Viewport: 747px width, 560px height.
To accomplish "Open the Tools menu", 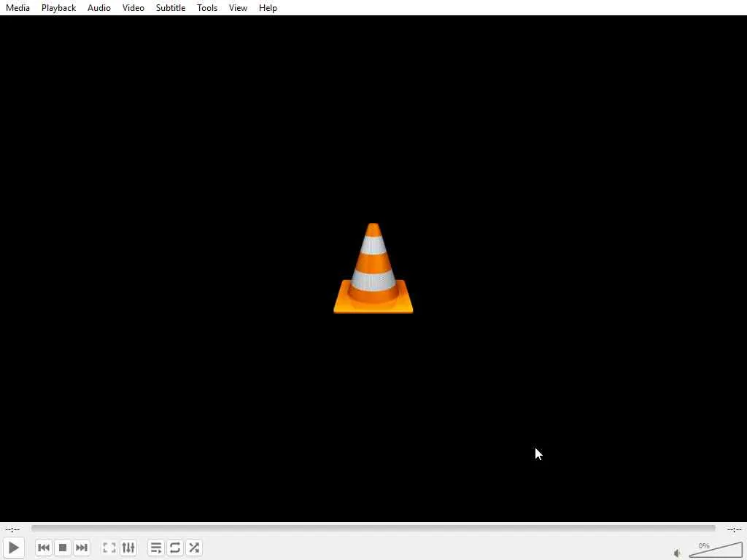I will pos(207,7).
